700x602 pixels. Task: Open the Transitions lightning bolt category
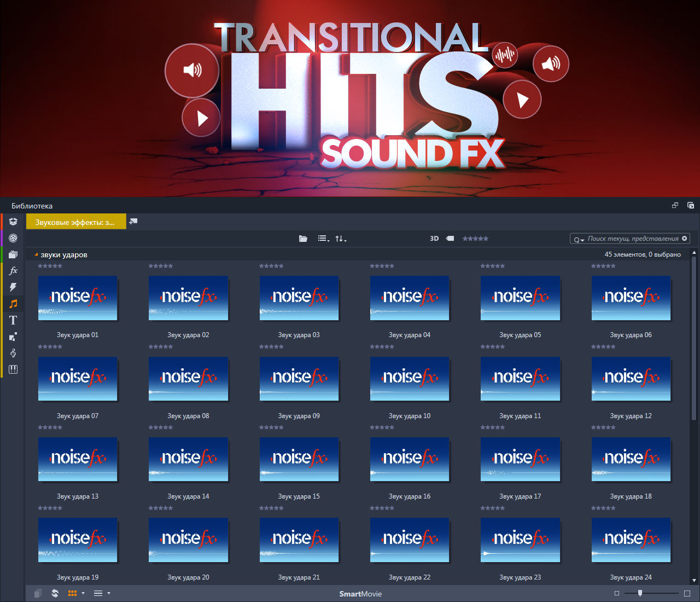(13, 287)
